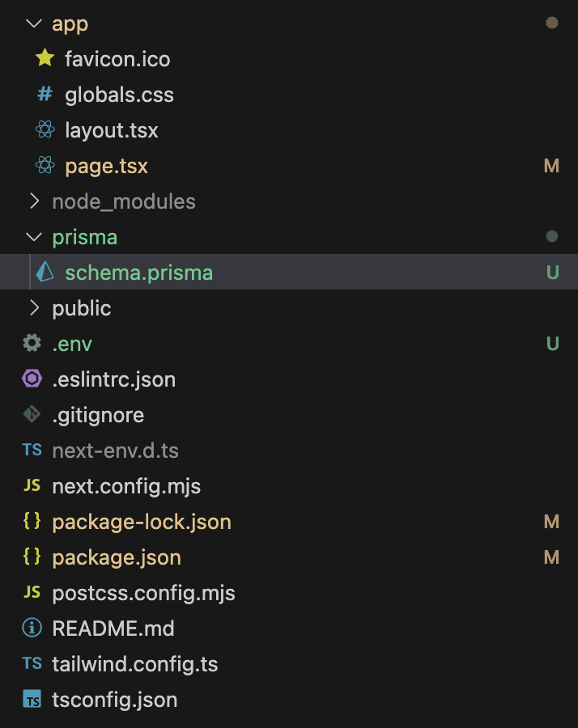Screen dimensions: 578x728
Task: Expand the public folder
Action: tap(32, 308)
